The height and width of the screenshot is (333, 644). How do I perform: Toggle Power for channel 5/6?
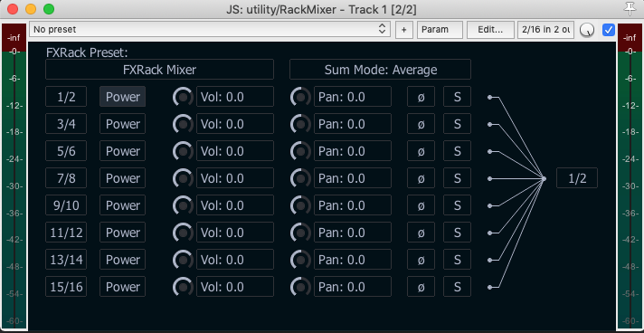(122, 151)
